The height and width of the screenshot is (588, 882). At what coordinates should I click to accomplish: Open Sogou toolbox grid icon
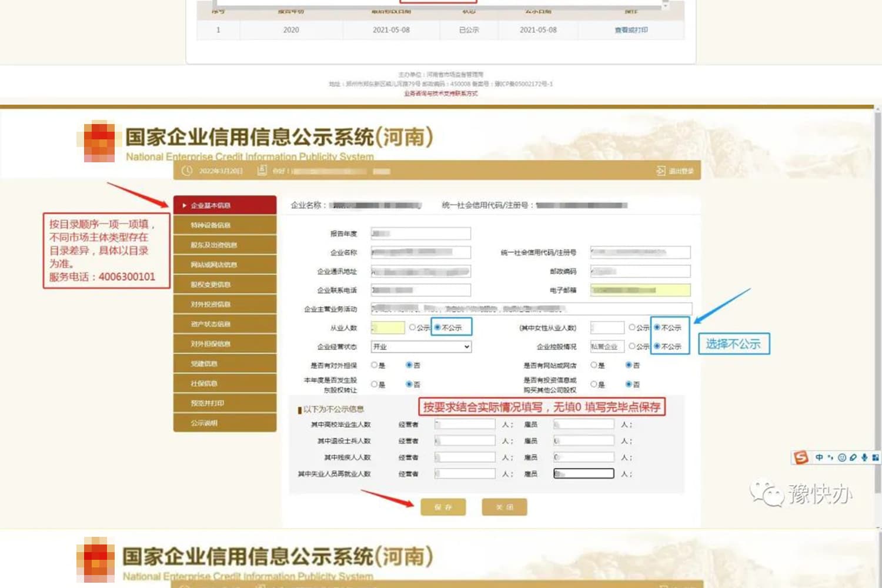[876, 457]
